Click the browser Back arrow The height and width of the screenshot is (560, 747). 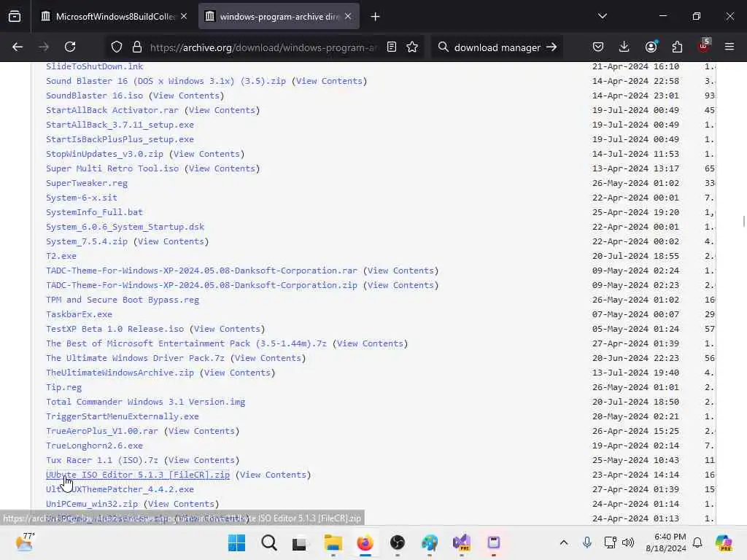coord(18,47)
